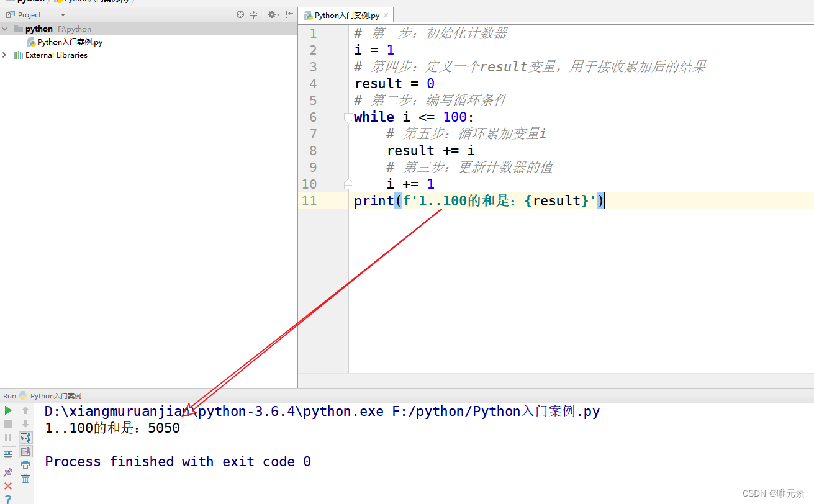Click the python folder icon
Screen dimensions: 814x504
19,29
